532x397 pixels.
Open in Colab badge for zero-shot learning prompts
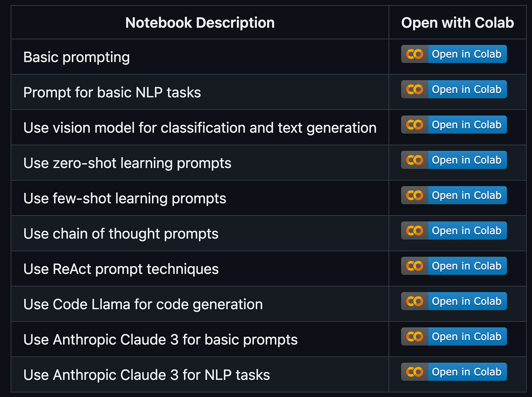click(454, 160)
